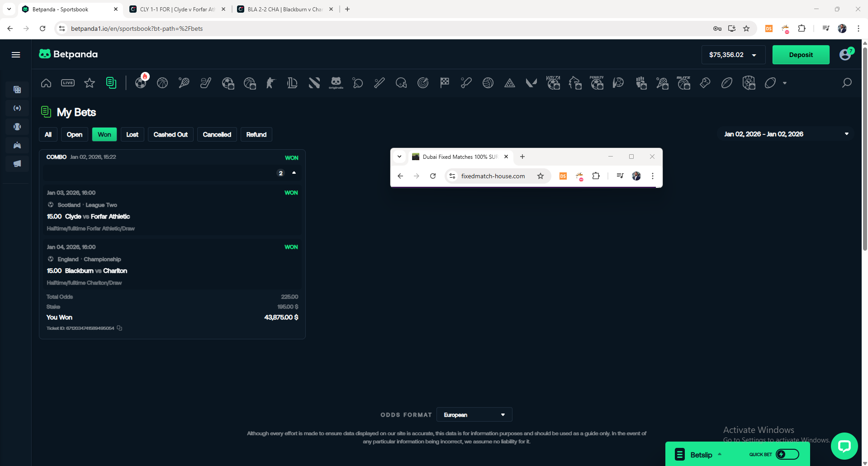Open the Live betting icon
Viewport: 868px width, 466px height.
pos(68,83)
